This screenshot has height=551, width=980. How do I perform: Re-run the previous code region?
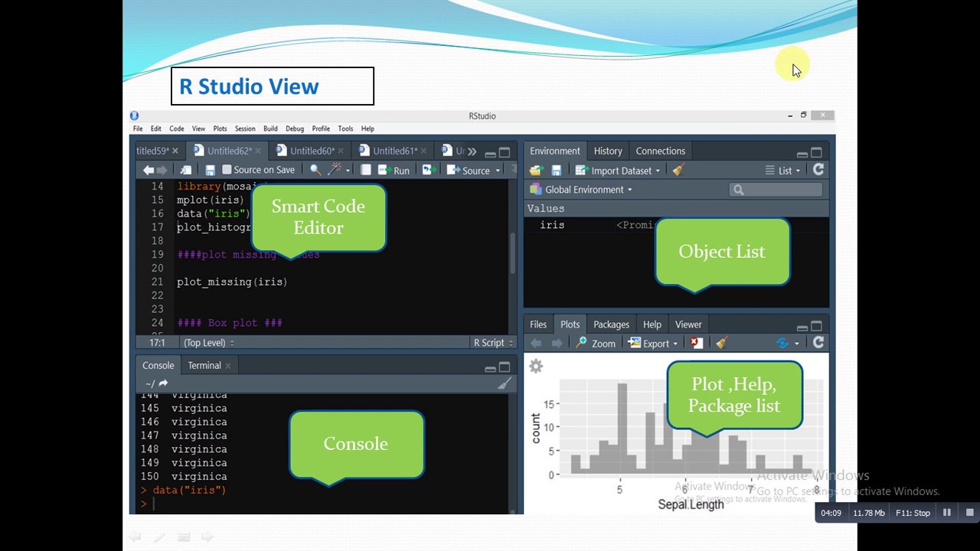click(x=429, y=170)
